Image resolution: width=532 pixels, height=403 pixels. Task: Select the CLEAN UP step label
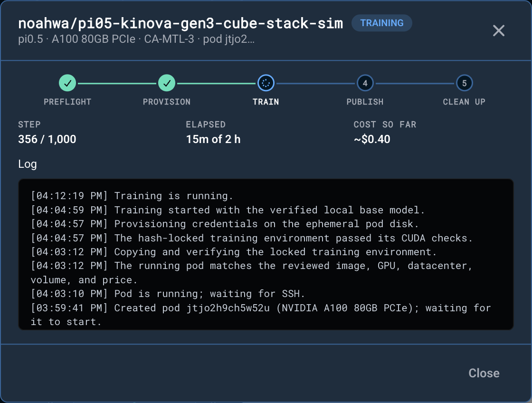pyautogui.click(x=464, y=102)
